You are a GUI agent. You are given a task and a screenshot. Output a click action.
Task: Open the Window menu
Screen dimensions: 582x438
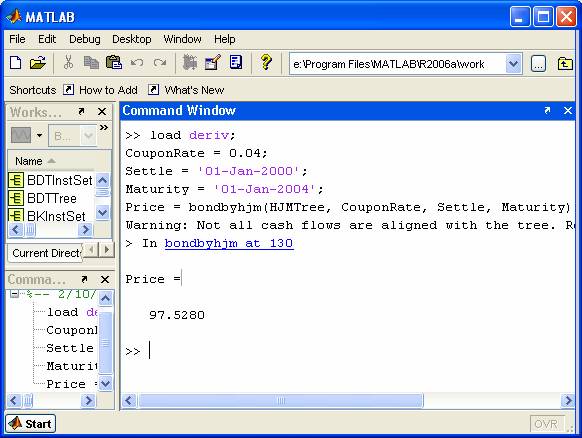[183, 39]
